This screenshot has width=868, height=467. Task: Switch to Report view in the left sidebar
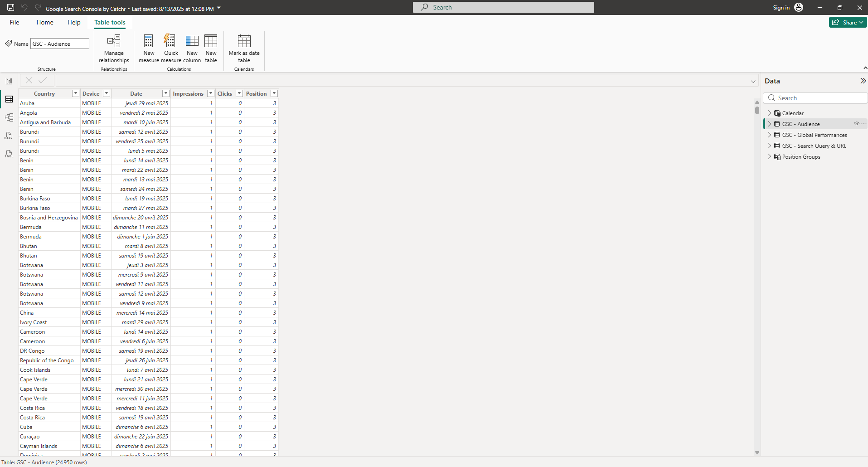[9, 81]
